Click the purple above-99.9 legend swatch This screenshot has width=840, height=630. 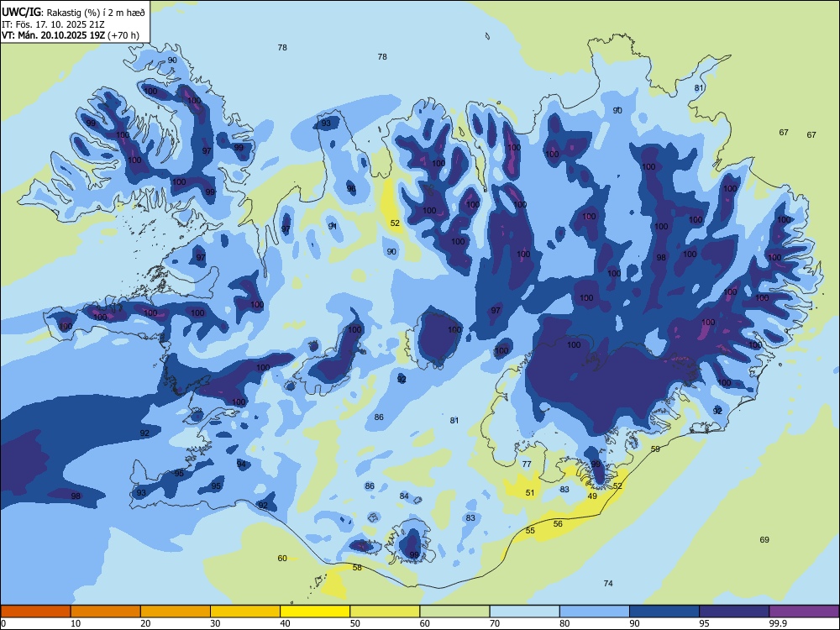pyautogui.click(x=804, y=612)
